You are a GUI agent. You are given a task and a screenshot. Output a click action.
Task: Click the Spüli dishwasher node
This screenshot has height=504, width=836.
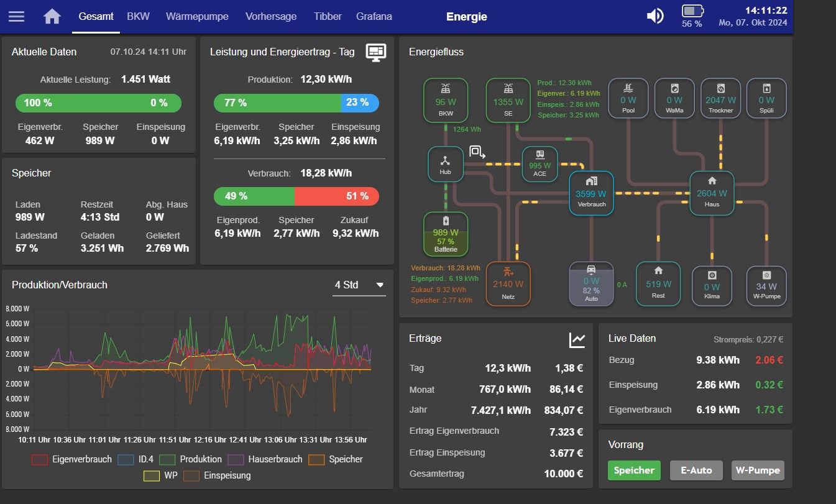tap(766, 98)
